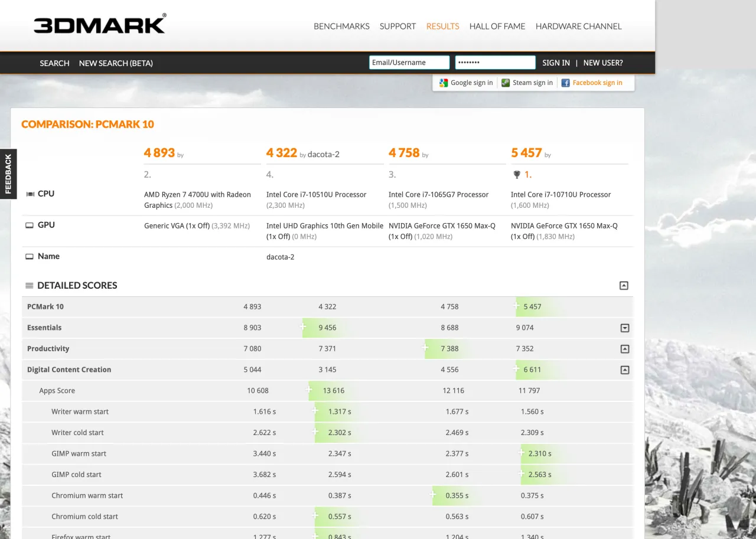
Task: Go to the Hardware Channel page
Action: (578, 27)
